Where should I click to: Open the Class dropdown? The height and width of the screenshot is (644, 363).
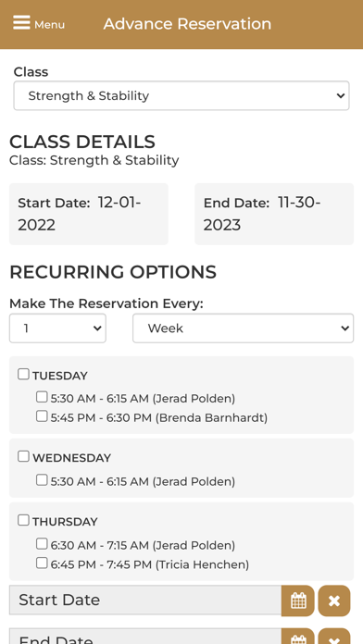point(181,95)
